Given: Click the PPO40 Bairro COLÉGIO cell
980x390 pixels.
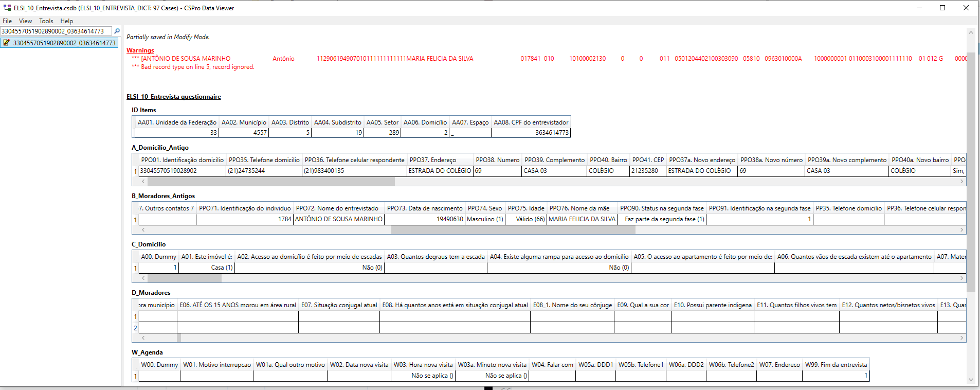Looking at the screenshot, I should [608, 171].
